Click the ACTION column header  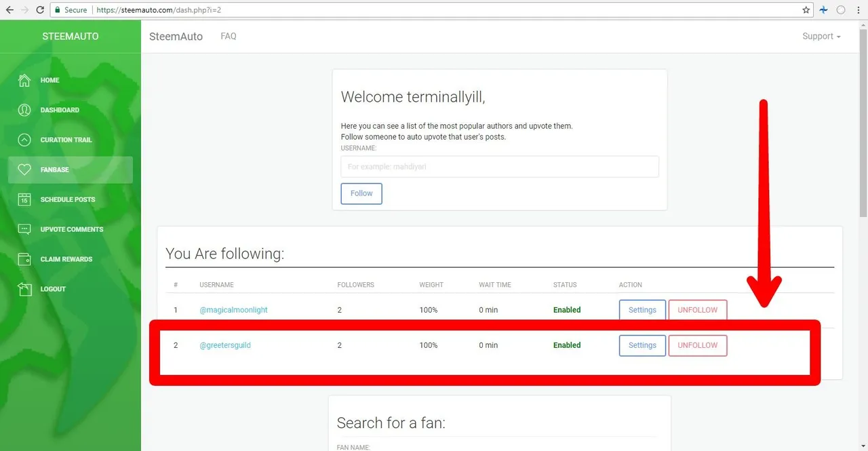pos(631,285)
